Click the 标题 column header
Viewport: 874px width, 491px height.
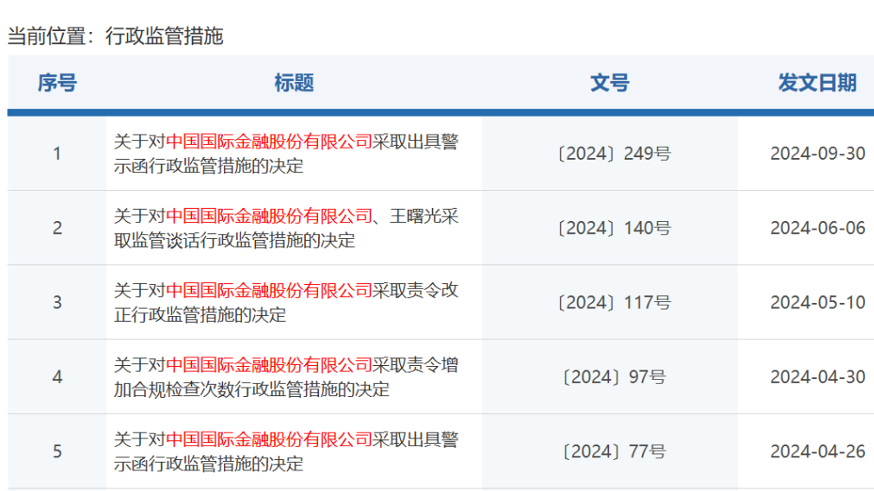(294, 83)
